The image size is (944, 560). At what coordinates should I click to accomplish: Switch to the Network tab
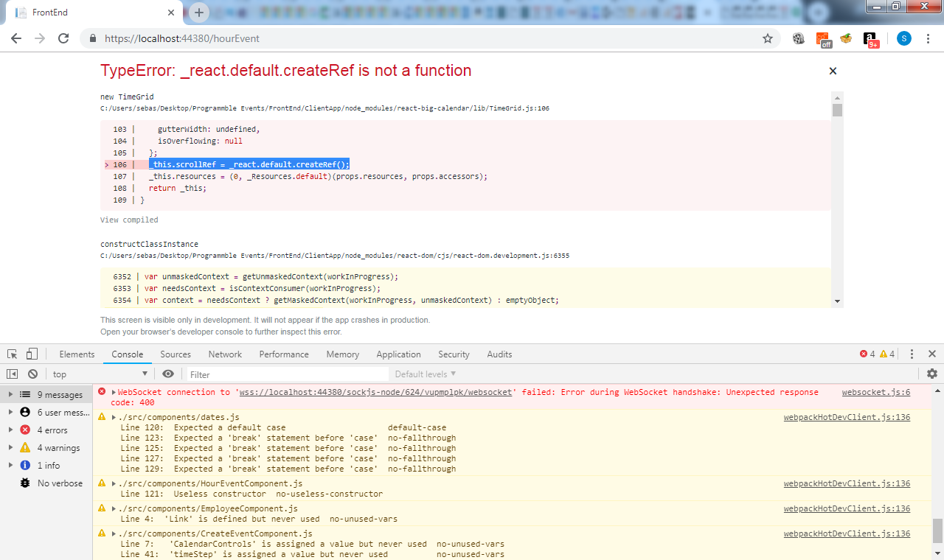pos(224,354)
